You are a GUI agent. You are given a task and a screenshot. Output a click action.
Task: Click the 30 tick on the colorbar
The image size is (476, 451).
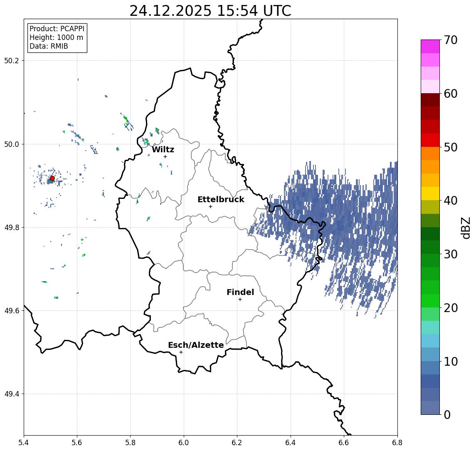coord(451,254)
